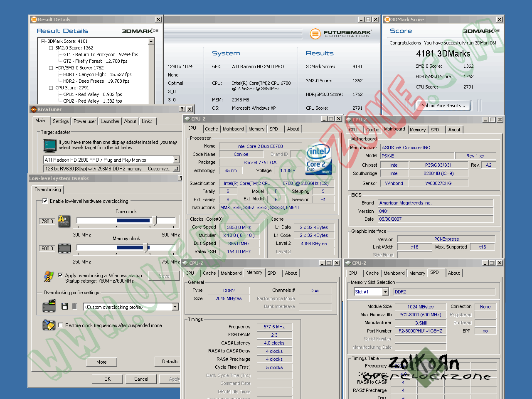Click the More button
Viewport: 532px width, 399px height.
pyautogui.click(x=101, y=362)
